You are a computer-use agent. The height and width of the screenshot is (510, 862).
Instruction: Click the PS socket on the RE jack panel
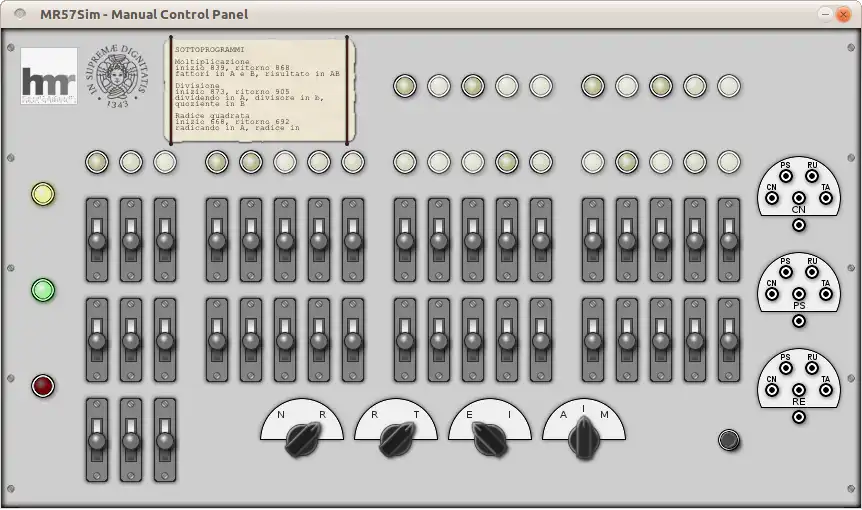(x=786, y=368)
